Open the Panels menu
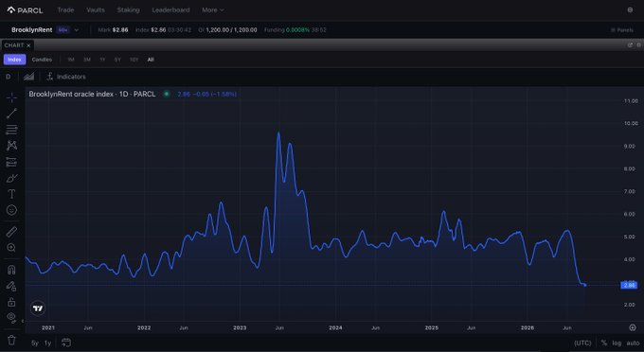The width and height of the screenshot is (644, 352). pos(622,30)
